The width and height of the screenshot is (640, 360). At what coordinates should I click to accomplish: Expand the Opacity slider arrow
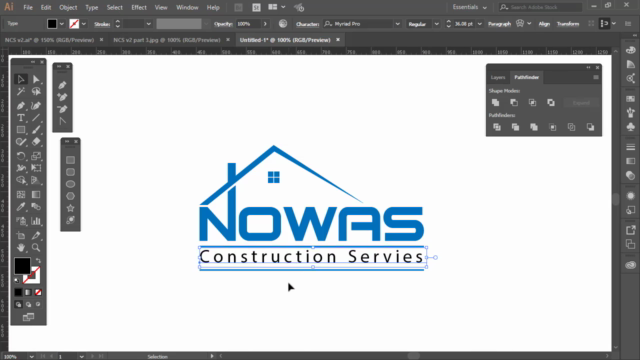(265, 24)
